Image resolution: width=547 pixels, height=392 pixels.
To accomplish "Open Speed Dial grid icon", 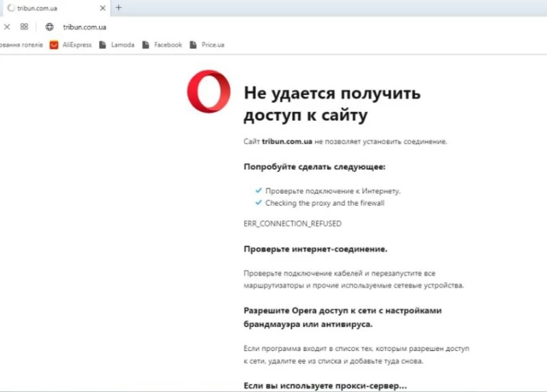I will coord(24,27).
